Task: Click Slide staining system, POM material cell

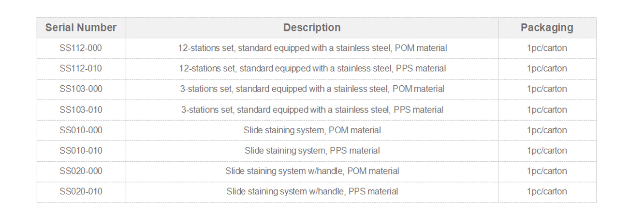Action: coord(312,130)
